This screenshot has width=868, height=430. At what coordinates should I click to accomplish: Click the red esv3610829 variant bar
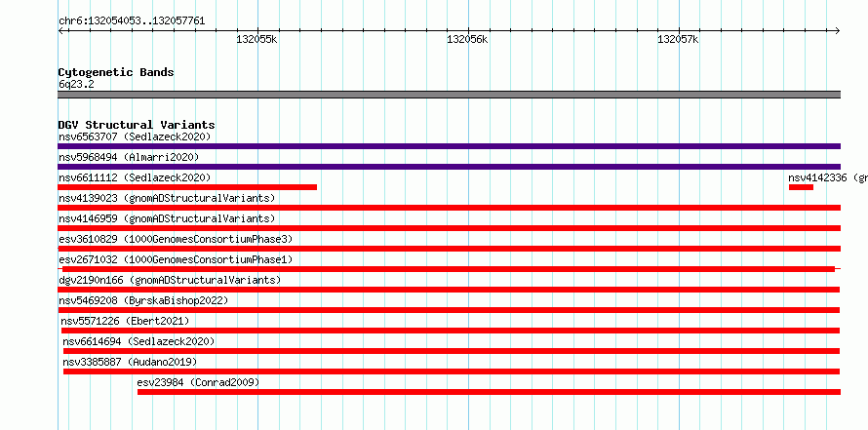pyautogui.click(x=449, y=249)
